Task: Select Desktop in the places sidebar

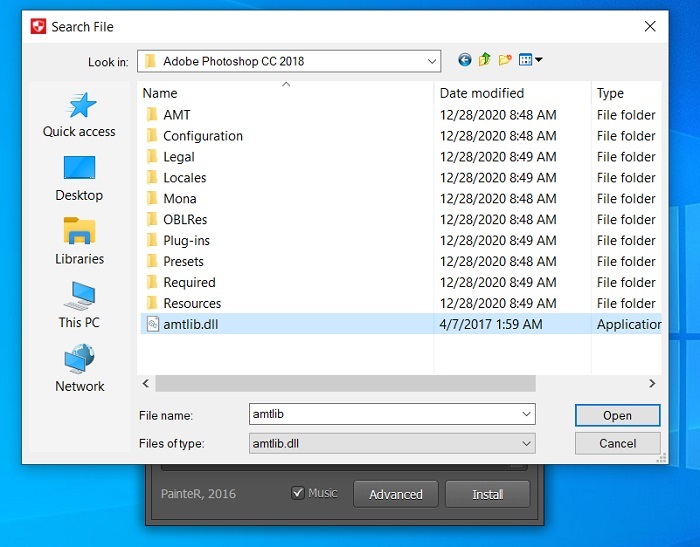Action: pos(79,179)
